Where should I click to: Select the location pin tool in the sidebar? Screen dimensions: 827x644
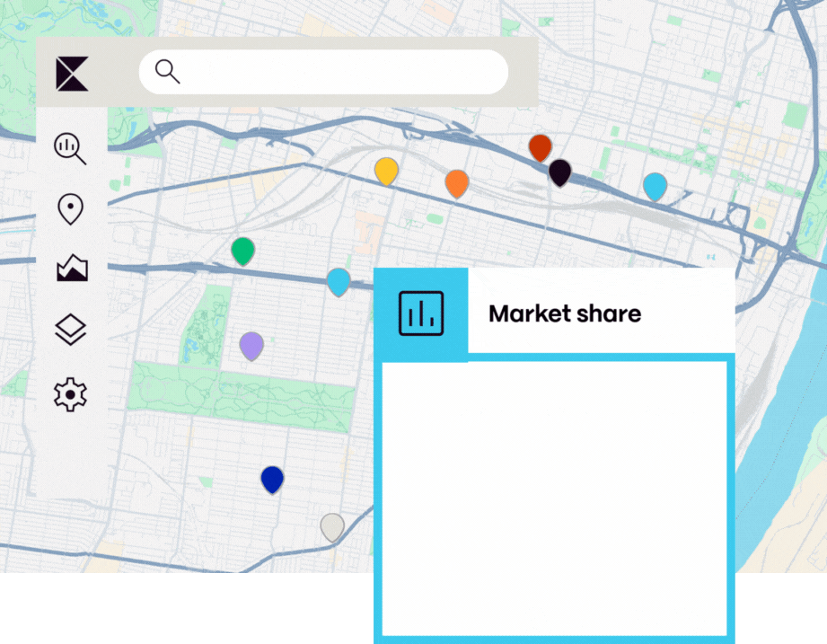pyautogui.click(x=70, y=207)
